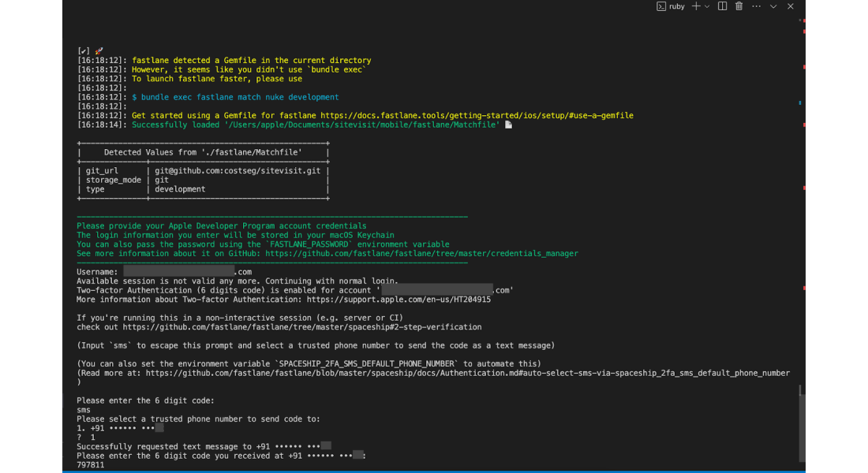Click the bundle exec fastlane match command text
Image resolution: width=868 pixels, height=473 pixels.
[x=240, y=98]
